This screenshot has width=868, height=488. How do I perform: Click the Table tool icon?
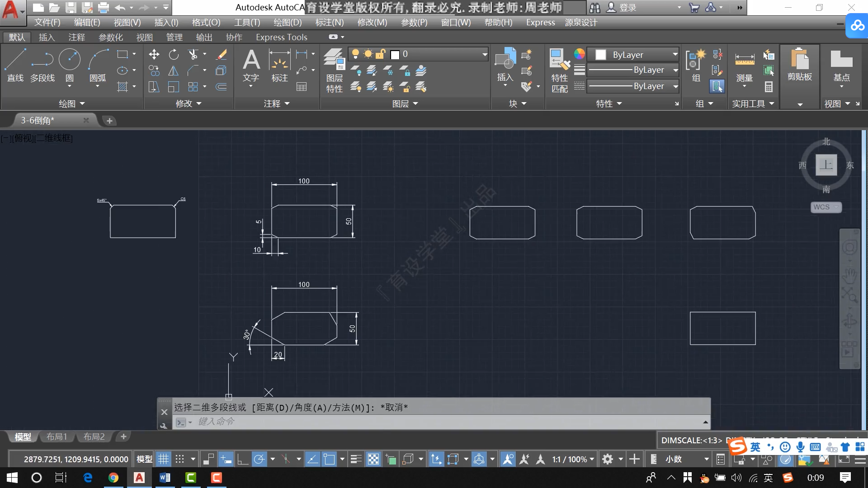point(302,87)
